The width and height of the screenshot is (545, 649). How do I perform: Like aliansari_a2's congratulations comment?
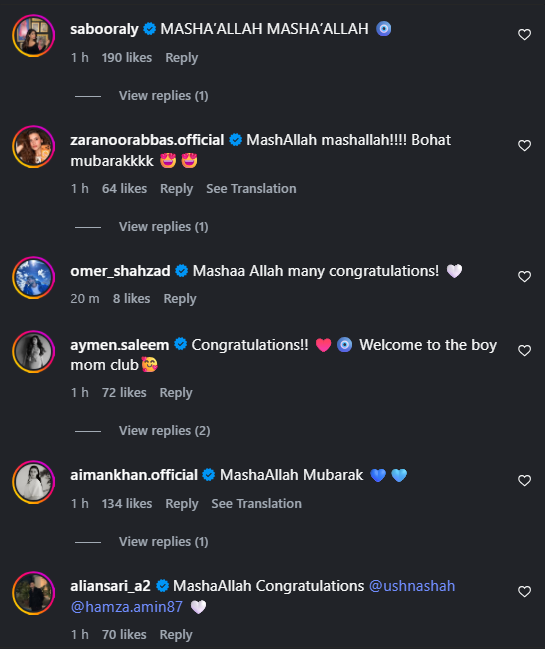click(524, 591)
